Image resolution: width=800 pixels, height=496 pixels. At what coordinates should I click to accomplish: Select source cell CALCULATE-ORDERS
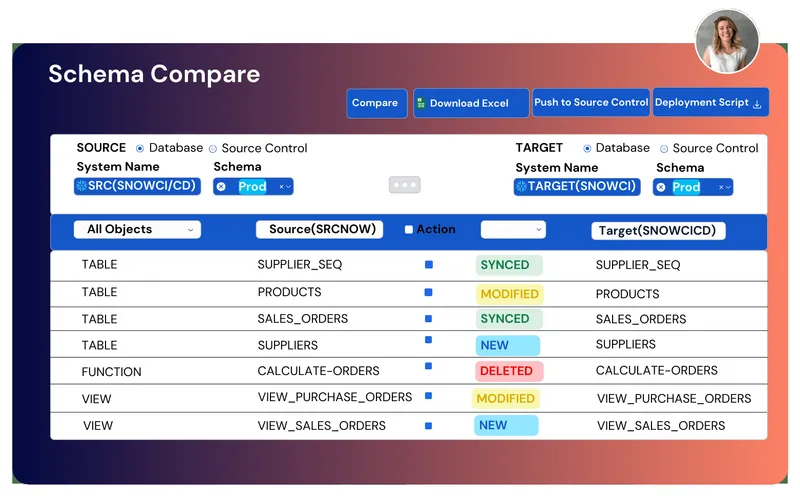[x=318, y=371]
